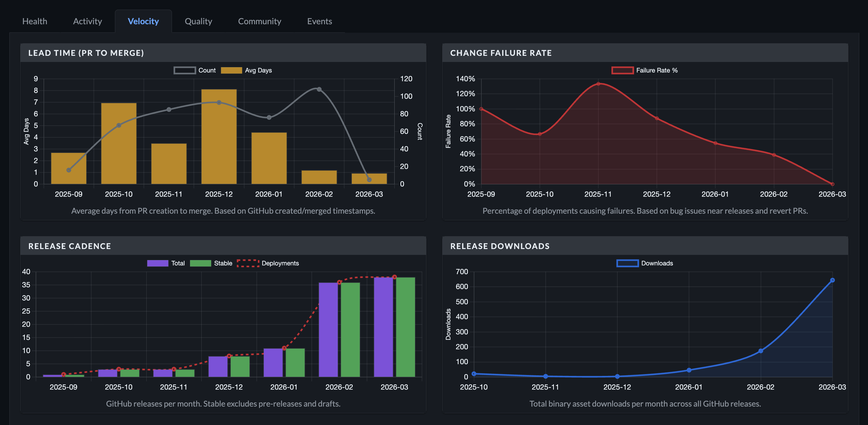
Task: Open the Activity tab
Action: pos(87,21)
